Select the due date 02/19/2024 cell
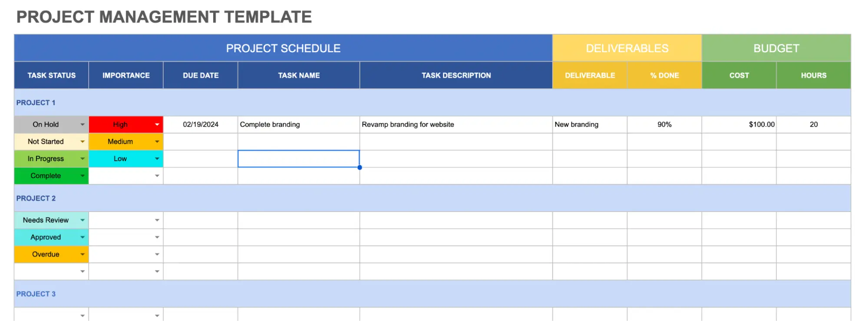868x321 pixels. [201, 124]
